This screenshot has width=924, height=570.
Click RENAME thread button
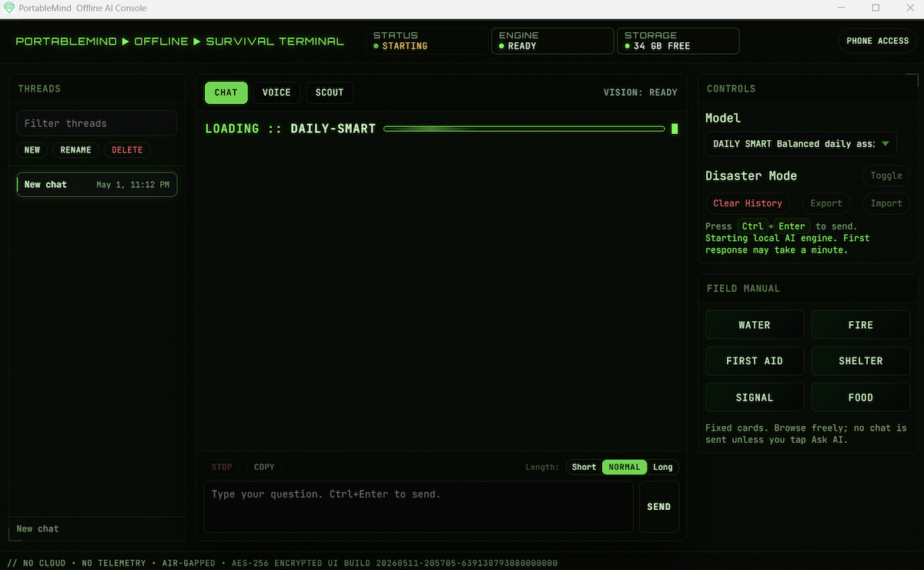coord(76,150)
